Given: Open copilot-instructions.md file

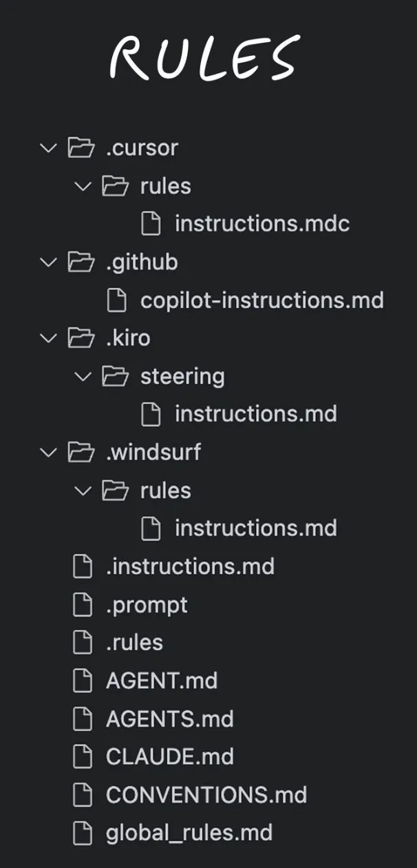Looking at the screenshot, I should point(261,300).
